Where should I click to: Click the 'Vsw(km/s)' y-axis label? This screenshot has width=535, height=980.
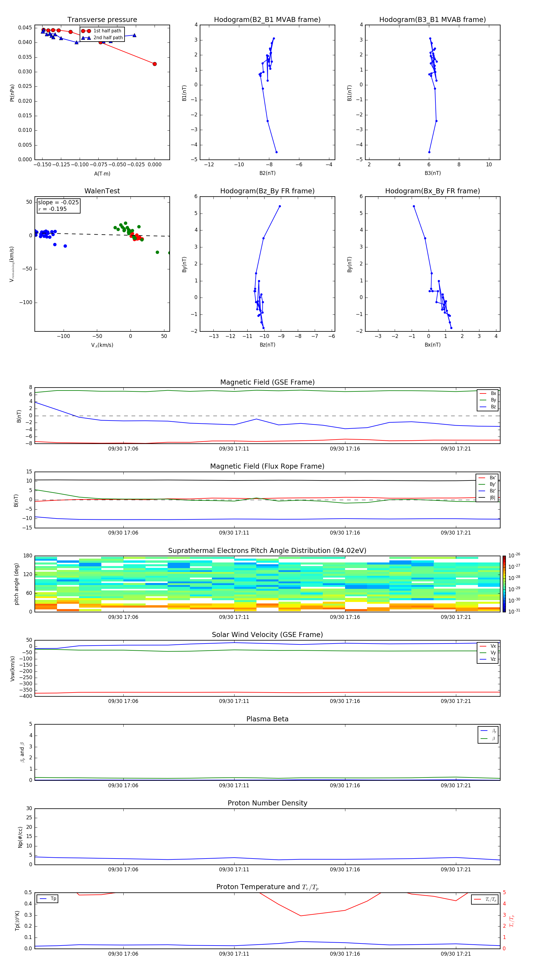click(12, 668)
